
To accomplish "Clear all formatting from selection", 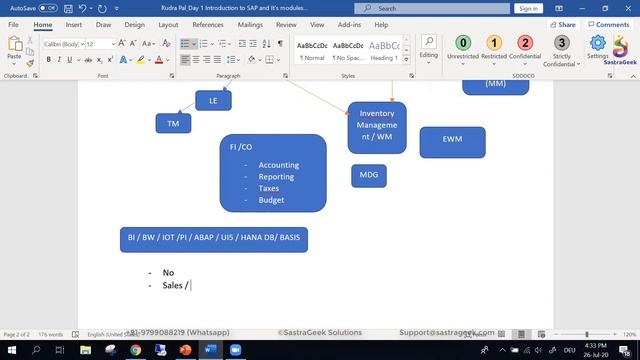I will [x=166, y=43].
